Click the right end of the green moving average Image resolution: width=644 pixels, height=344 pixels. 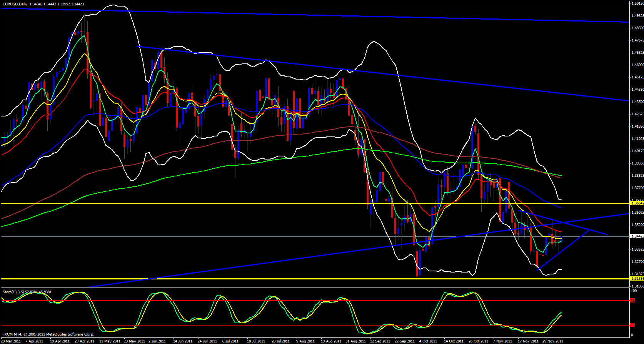[x=561, y=176]
